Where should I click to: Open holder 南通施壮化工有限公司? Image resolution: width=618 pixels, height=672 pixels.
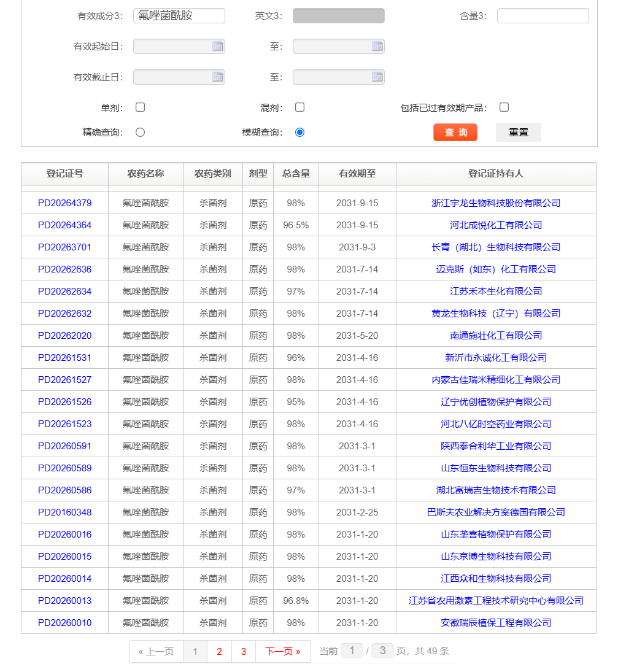496,336
